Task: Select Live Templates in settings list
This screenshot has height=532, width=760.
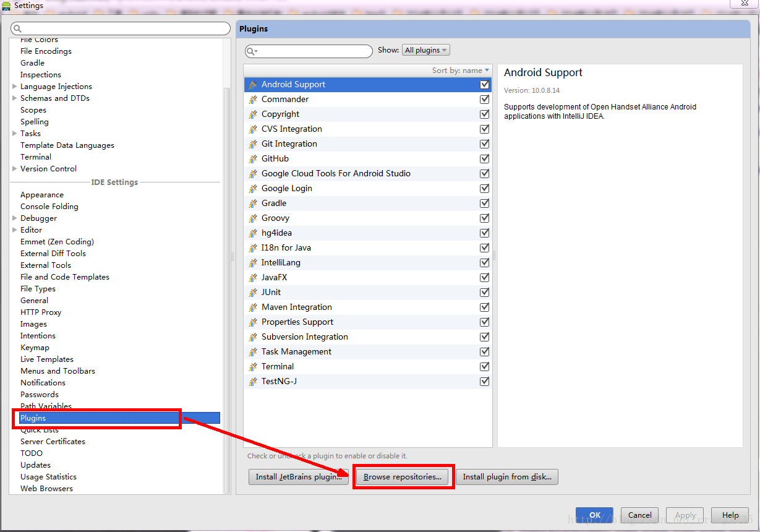Action: 47,359
